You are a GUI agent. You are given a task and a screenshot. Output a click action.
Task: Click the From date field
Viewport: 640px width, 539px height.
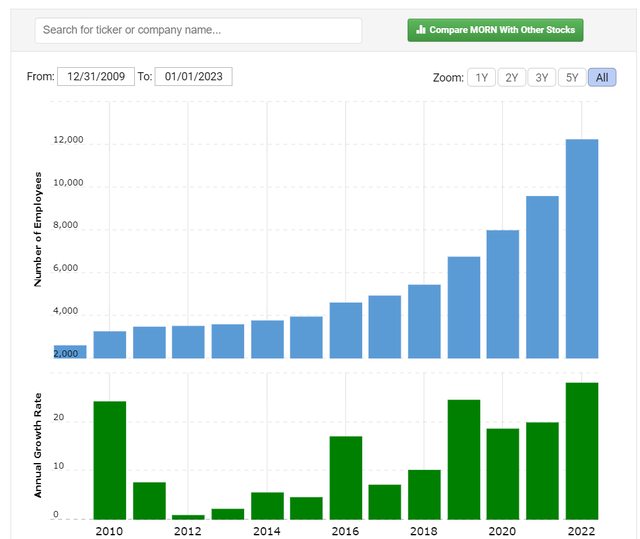(96, 77)
